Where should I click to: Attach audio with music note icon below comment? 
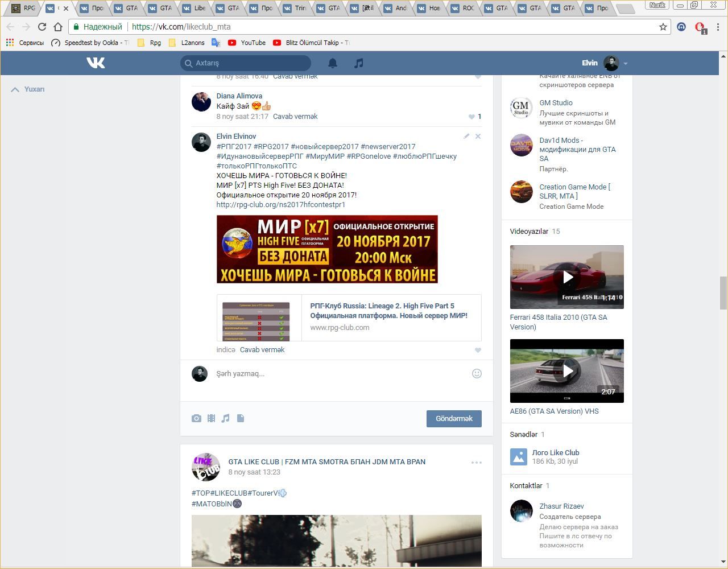[x=225, y=418]
